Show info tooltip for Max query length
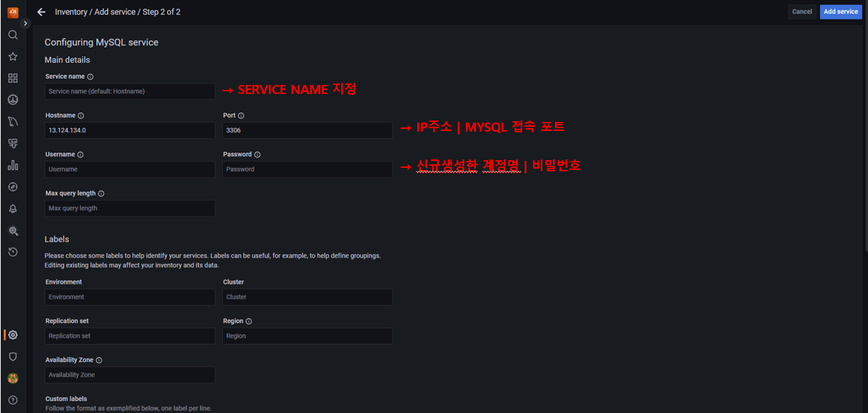Image resolution: width=868 pixels, height=413 pixels. pos(101,194)
